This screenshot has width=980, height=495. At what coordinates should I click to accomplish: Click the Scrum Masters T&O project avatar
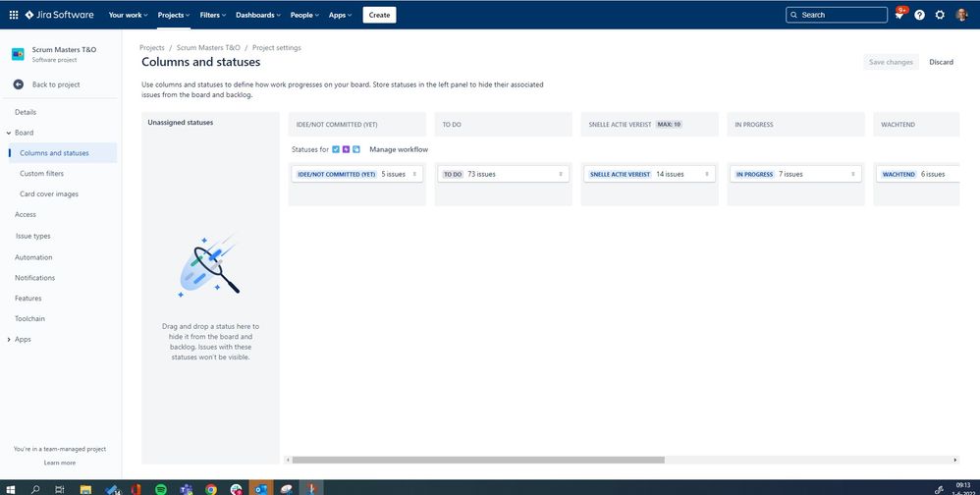click(x=18, y=54)
